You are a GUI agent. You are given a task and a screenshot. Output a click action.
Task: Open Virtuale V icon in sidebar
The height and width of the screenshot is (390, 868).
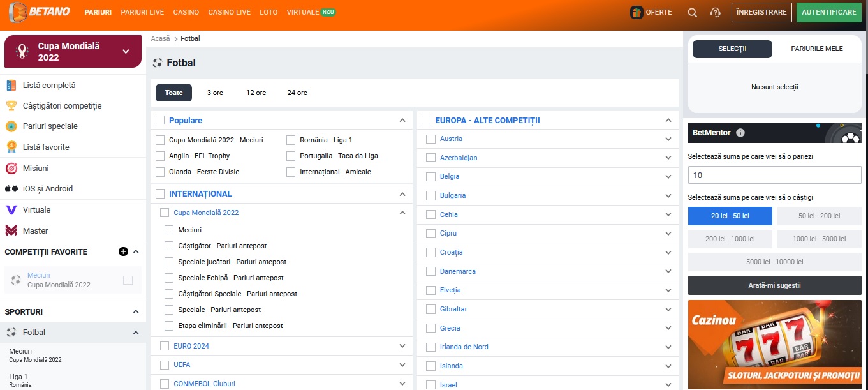[x=11, y=209]
